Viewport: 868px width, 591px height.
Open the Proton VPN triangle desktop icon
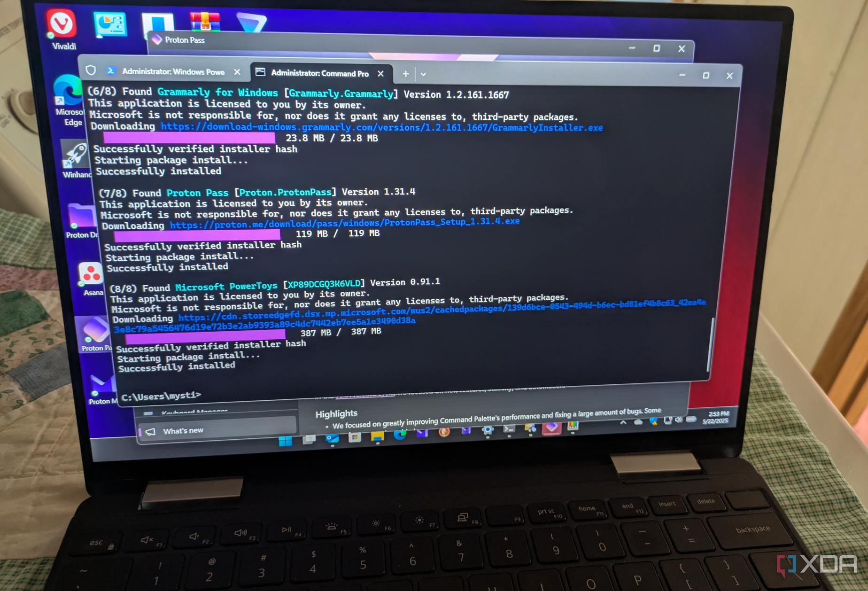[x=251, y=23]
